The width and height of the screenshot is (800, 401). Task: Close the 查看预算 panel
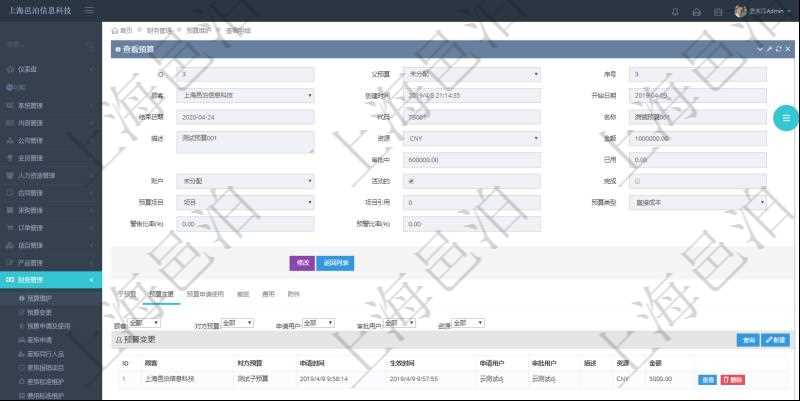[786, 48]
